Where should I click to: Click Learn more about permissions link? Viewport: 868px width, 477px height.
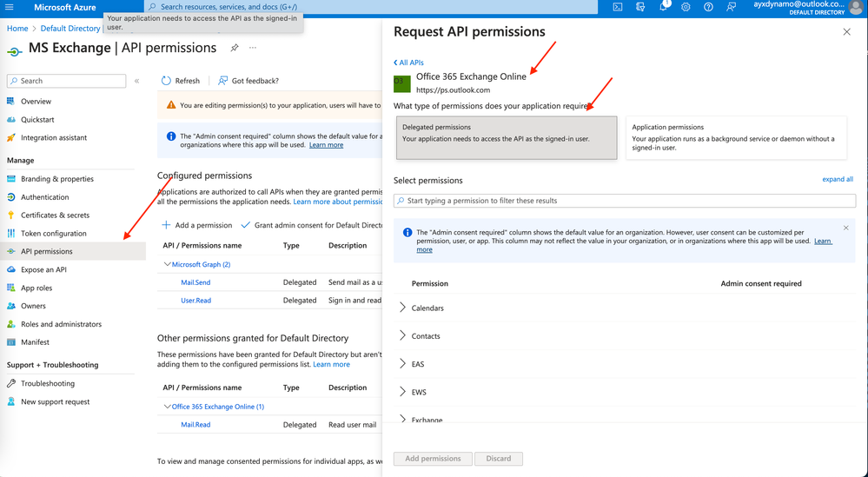coord(338,202)
